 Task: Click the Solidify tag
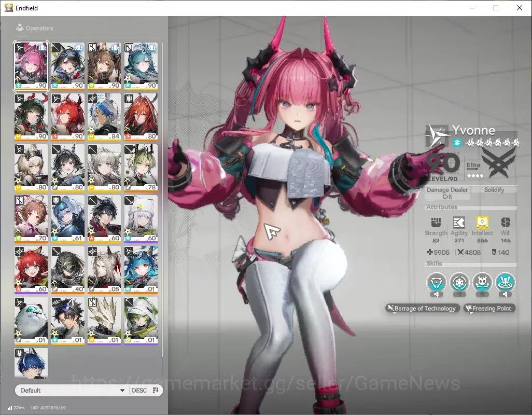[x=494, y=190]
